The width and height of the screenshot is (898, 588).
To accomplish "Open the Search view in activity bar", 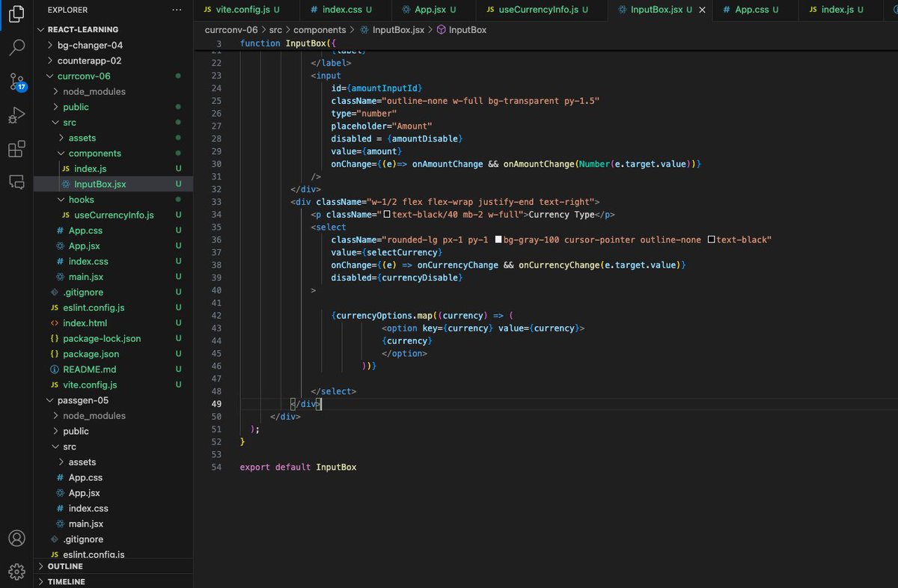I will click(x=16, y=49).
